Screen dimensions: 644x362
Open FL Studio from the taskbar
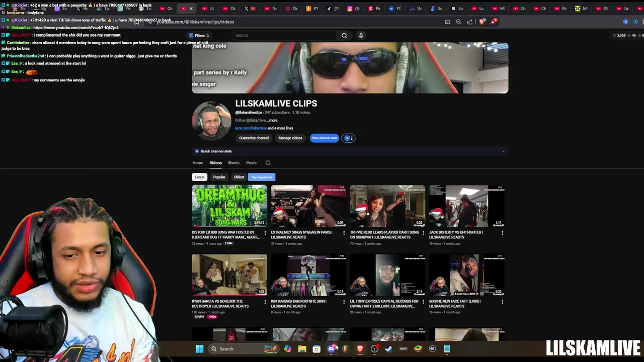pyautogui.click(x=346, y=349)
